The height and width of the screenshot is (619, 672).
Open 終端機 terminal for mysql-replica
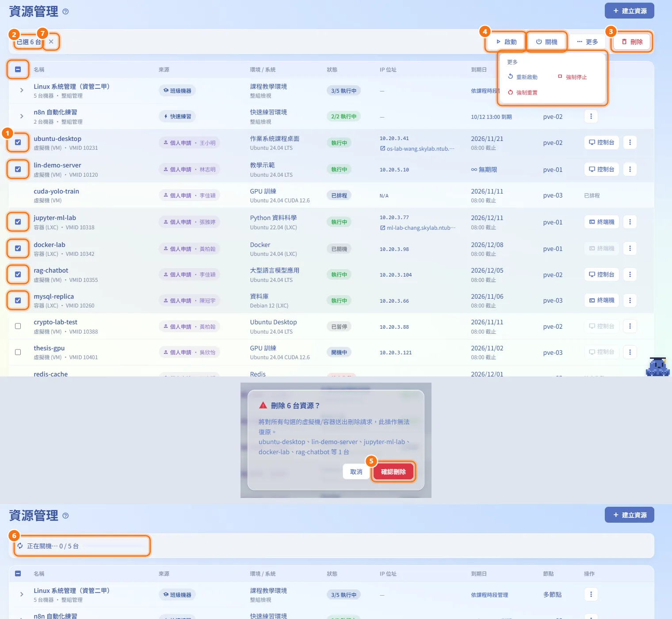point(601,300)
